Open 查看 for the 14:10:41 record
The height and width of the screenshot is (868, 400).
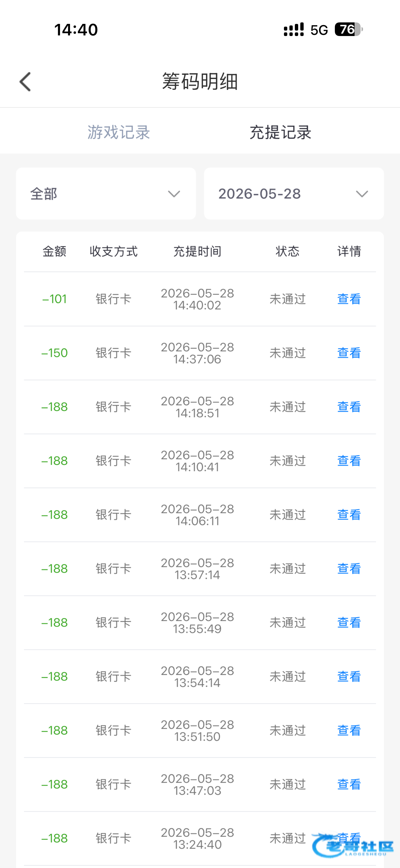349,461
